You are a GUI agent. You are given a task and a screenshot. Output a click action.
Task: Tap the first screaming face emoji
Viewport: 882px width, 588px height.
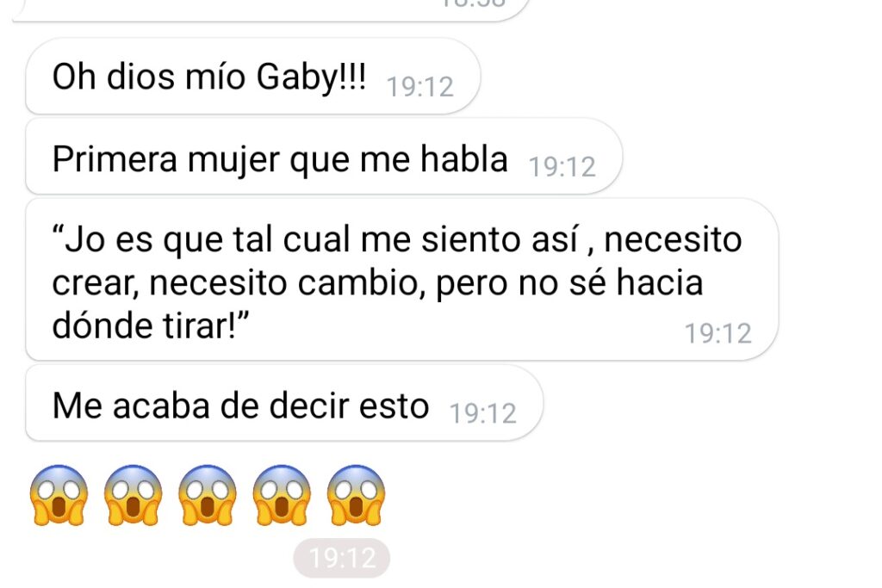click(x=59, y=495)
